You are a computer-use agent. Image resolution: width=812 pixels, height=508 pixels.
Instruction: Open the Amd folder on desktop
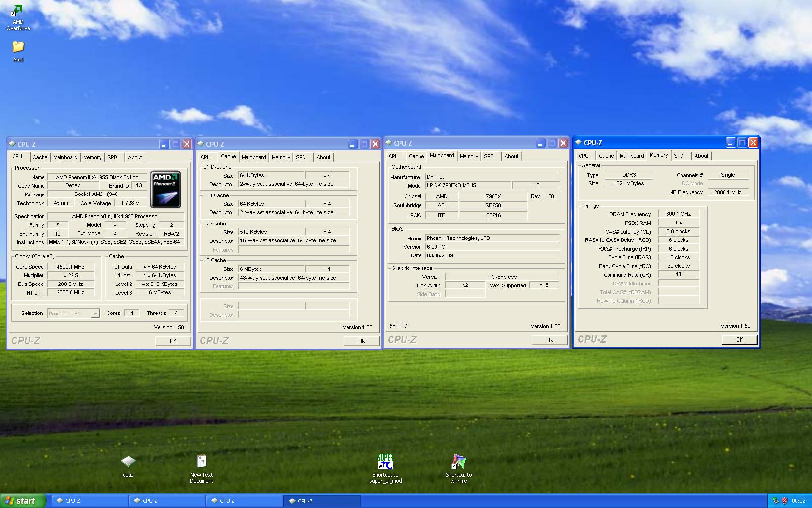18,51
